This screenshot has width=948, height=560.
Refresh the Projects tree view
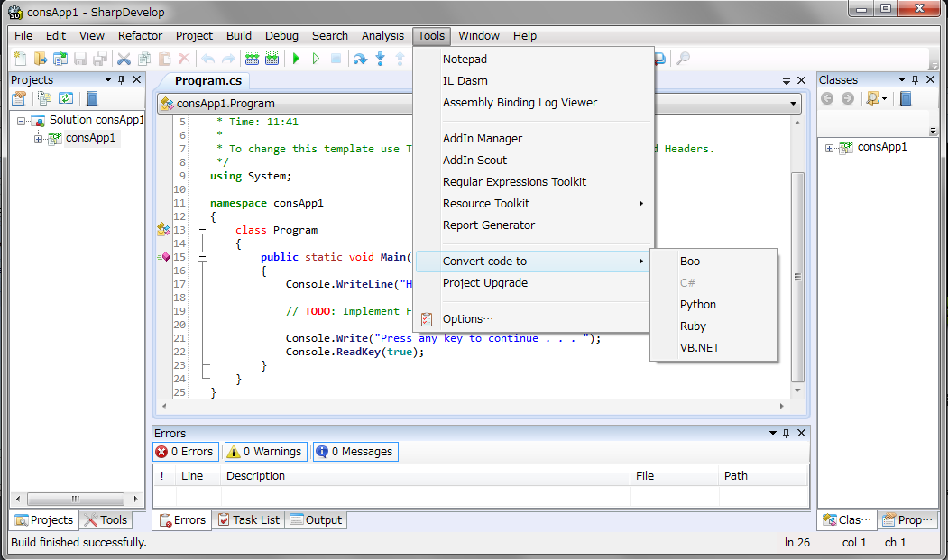(x=66, y=98)
